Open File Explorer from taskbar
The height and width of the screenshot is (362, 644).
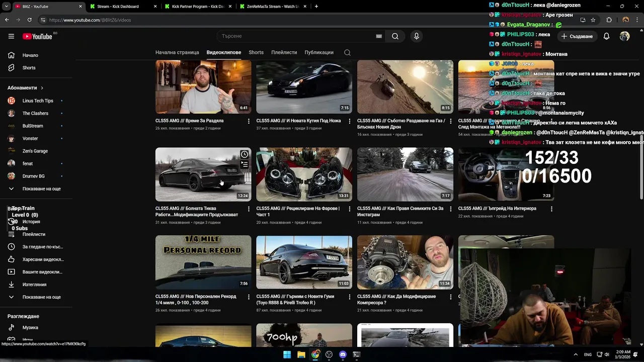coord(301,354)
